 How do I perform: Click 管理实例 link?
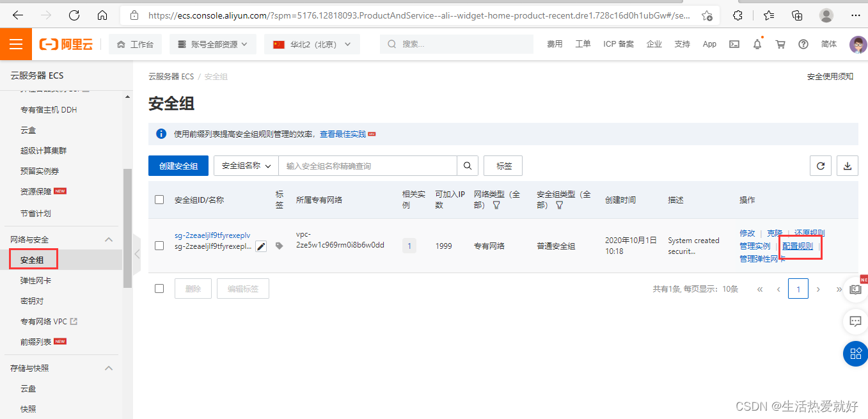755,246
